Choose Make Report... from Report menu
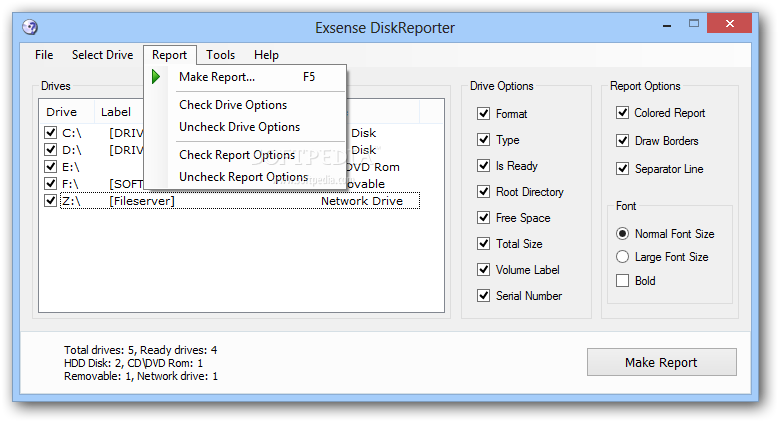This screenshot has height=422, width=779. 246,77
